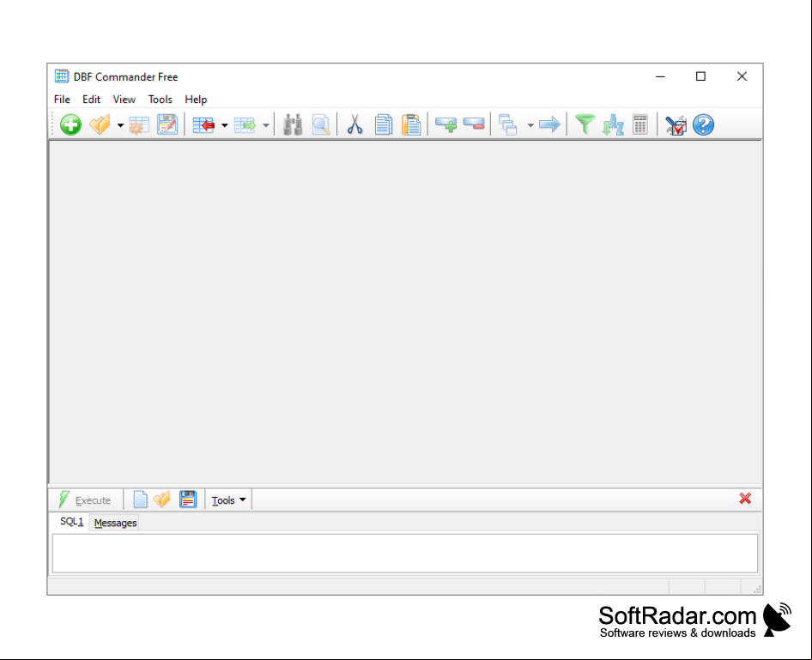Click the scissors Cut icon
812x660 pixels.
(354, 124)
